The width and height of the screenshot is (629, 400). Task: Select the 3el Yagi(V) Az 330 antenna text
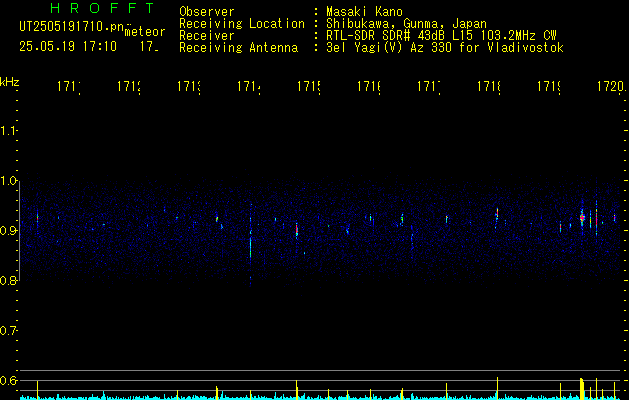[445, 48]
